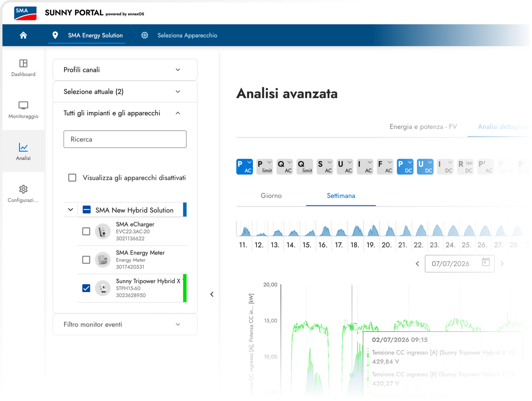Click the SMA Energy Meter device icon
This screenshot has height=401, width=532.
point(103,260)
